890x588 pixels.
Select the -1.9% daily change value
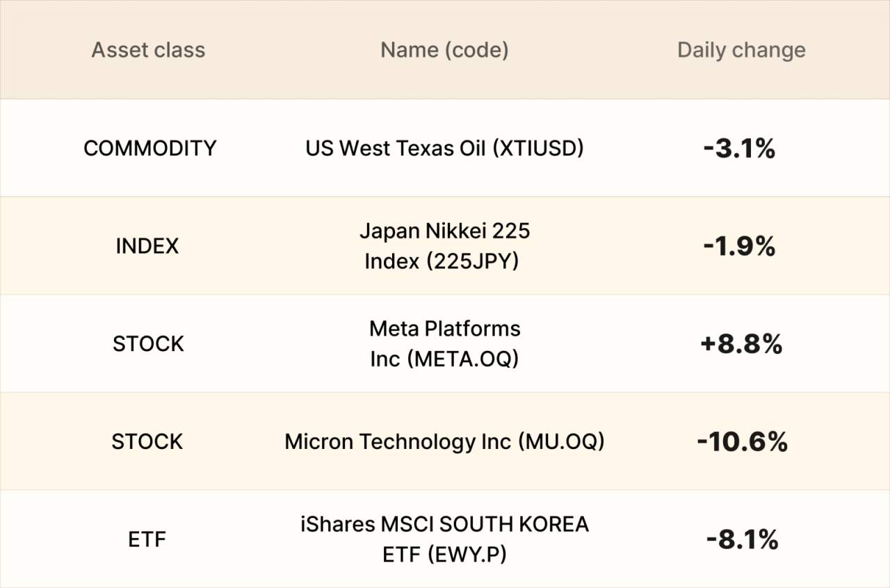pyautogui.click(x=739, y=246)
